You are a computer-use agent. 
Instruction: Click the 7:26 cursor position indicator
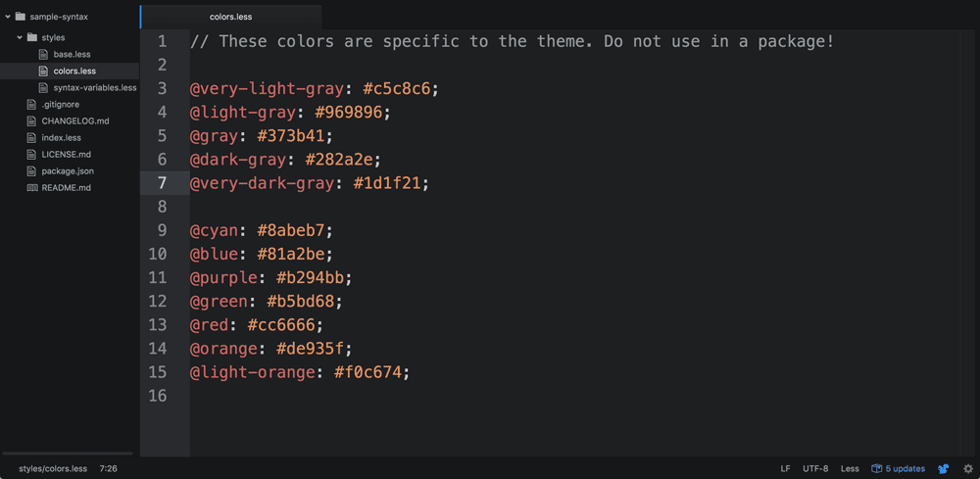click(109, 469)
